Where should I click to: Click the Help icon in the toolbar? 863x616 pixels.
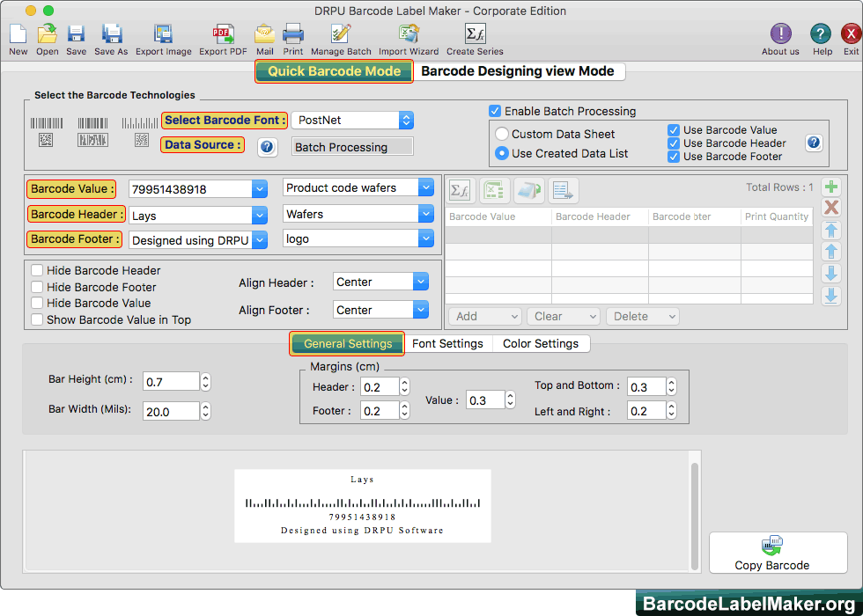click(820, 34)
